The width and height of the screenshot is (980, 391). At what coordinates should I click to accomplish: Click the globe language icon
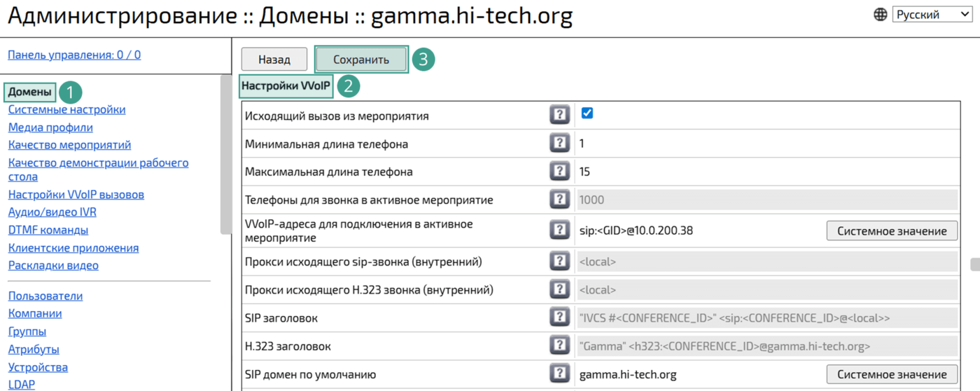click(881, 15)
